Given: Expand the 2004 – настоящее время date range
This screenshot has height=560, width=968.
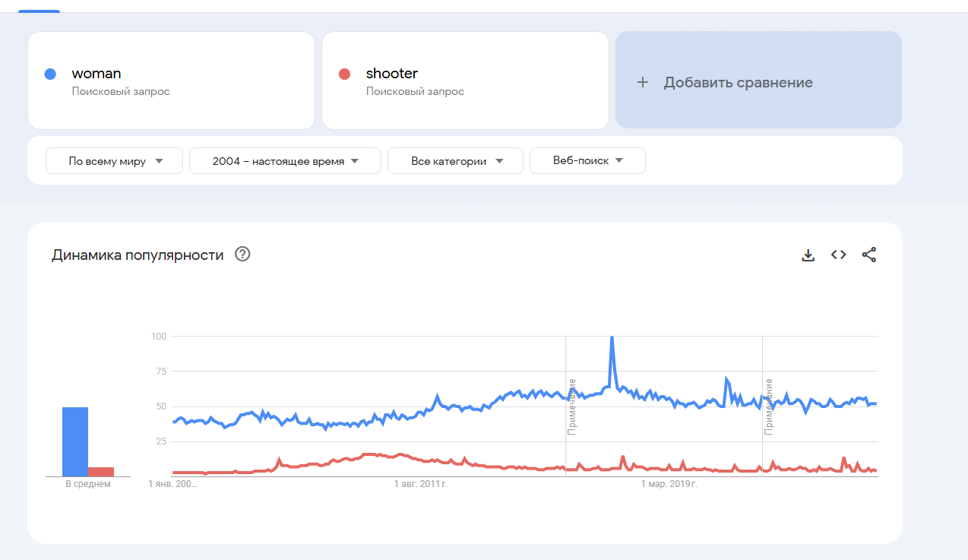Looking at the screenshot, I should [285, 161].
